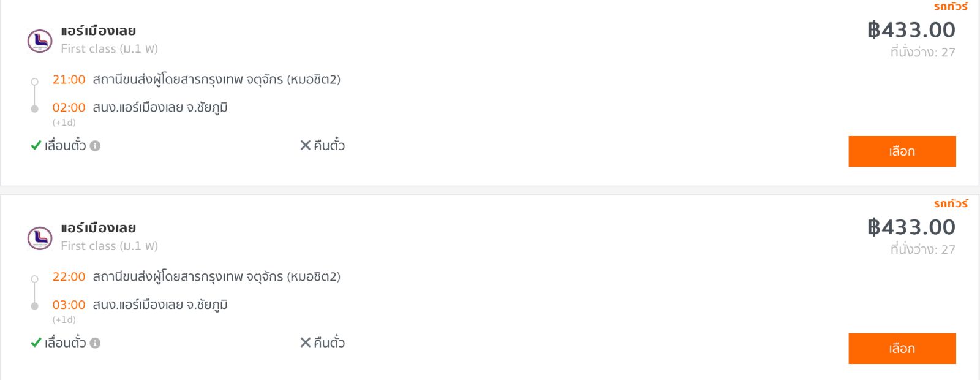Click the แอร์เมืองเลย operator name on the 22:00 trip
Viewport: 980px width, 380px height.
(x=98, y=228)
